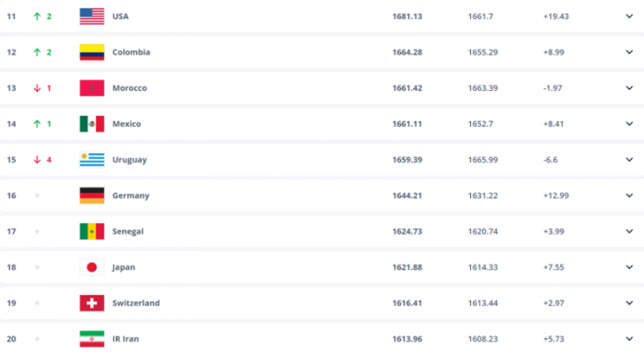Open the Switzerland team name link
Image resolution: width=644 pixels, height=352 pixels.
pos(136,303)
